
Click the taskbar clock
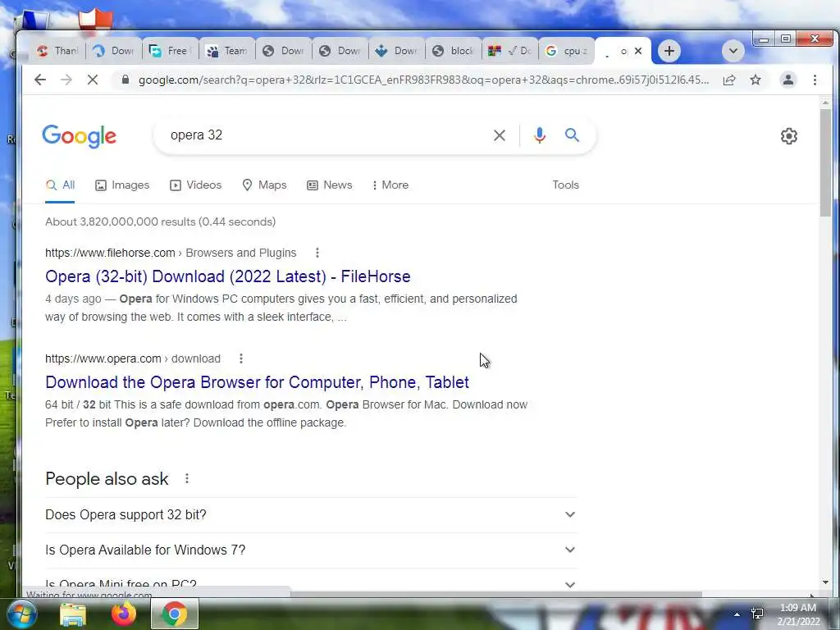pos(798,614)
